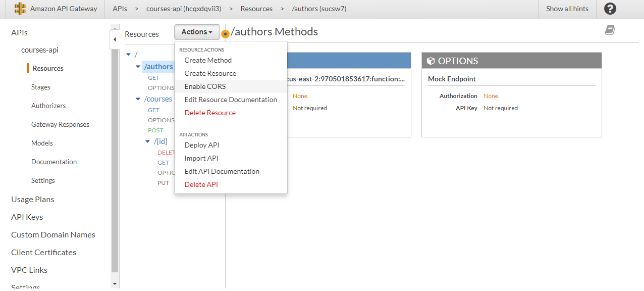
Task: Open VPC Links in the sidebar
Action: pos(29,270)
